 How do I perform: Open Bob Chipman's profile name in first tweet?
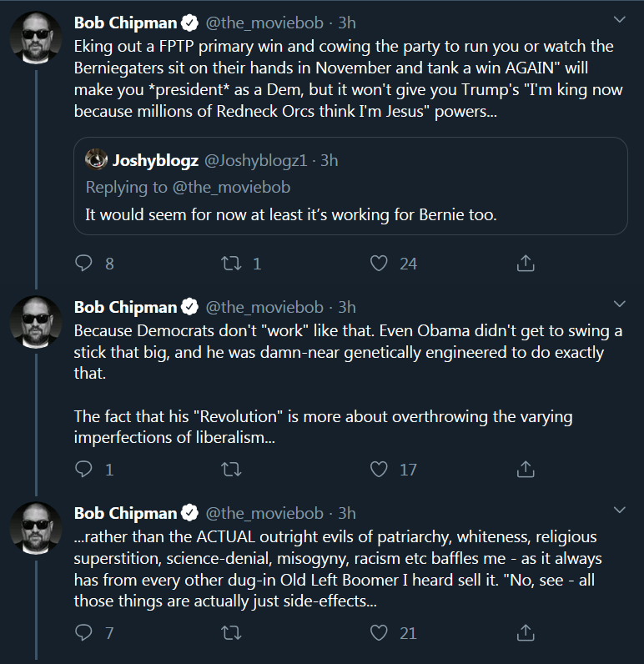(125, 23)
